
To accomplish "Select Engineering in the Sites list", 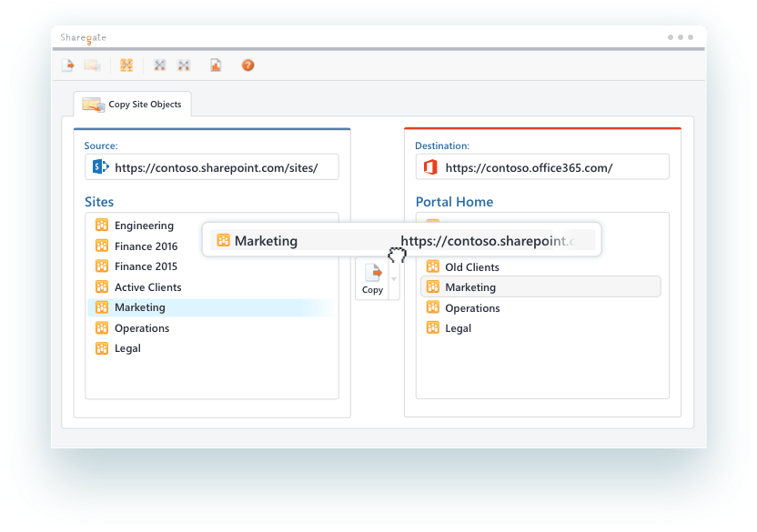I will [x=144, y=226].
